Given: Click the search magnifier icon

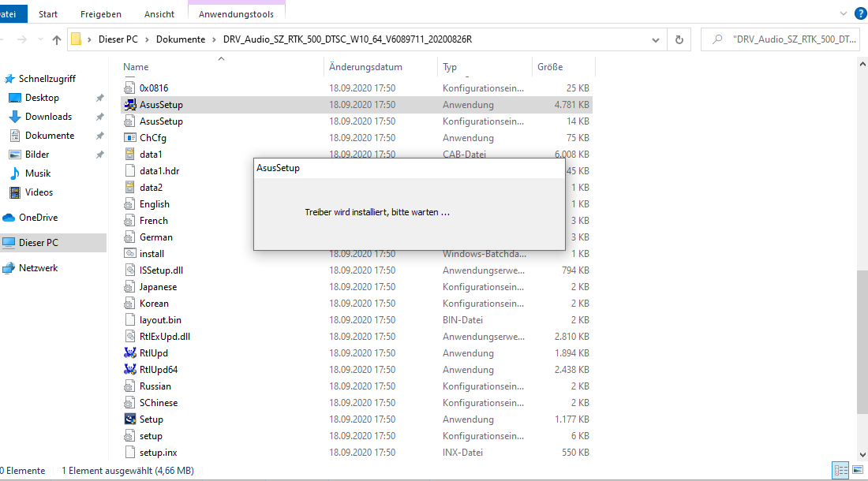Looking at the screenshot, I should click(x=717, y=39).
